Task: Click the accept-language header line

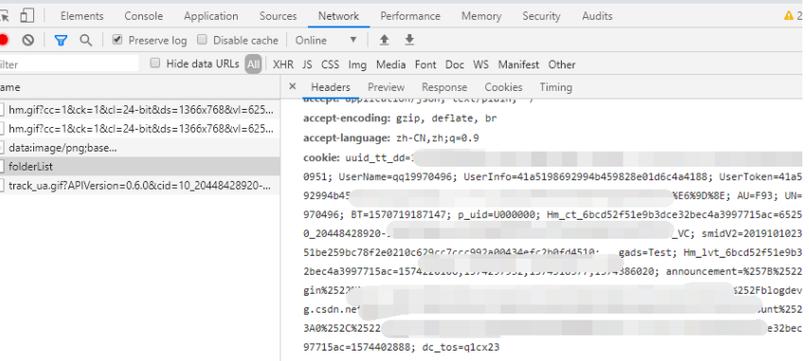Action: coord(391,138)
